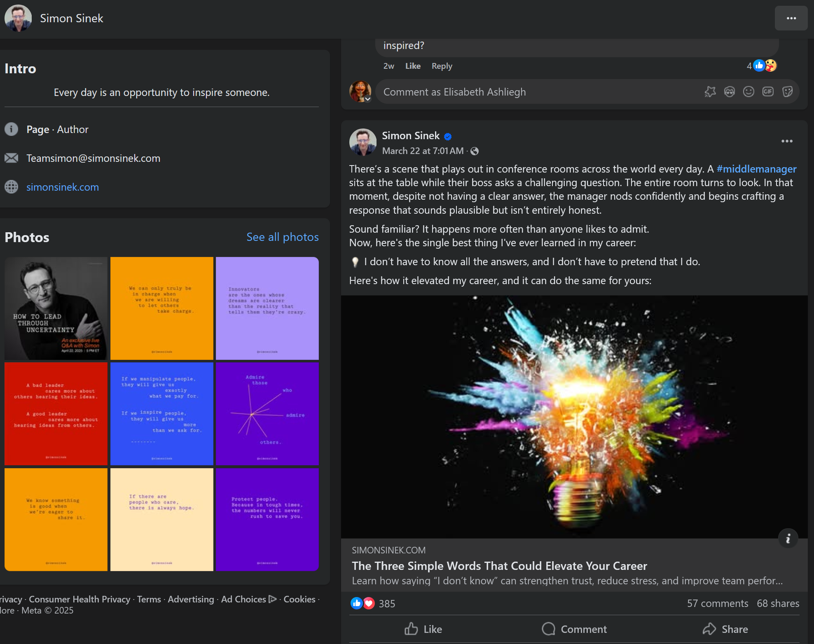
Task: Like the Simon Sinek post
Action: (423, 629)
